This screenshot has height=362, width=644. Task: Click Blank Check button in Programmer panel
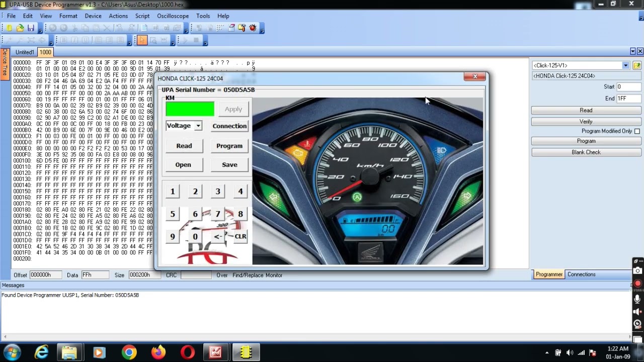(x=586, y=152)
